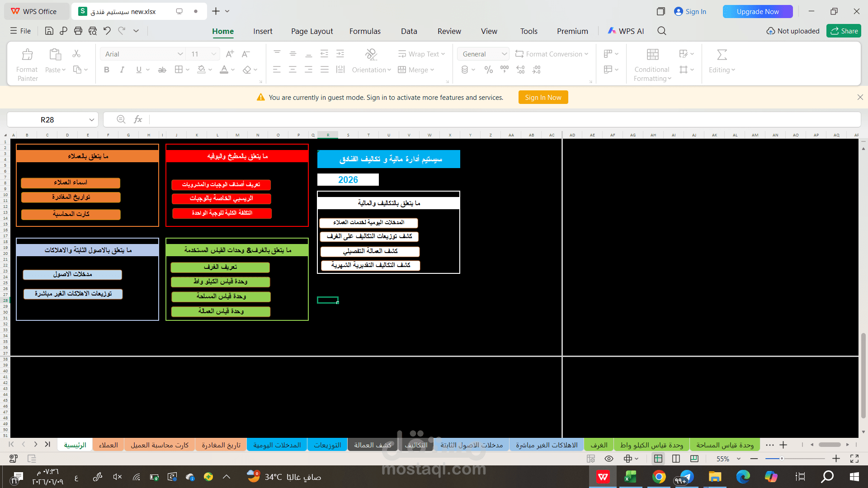
Task: Click the insert function fx icon
Action: (138, 119)
